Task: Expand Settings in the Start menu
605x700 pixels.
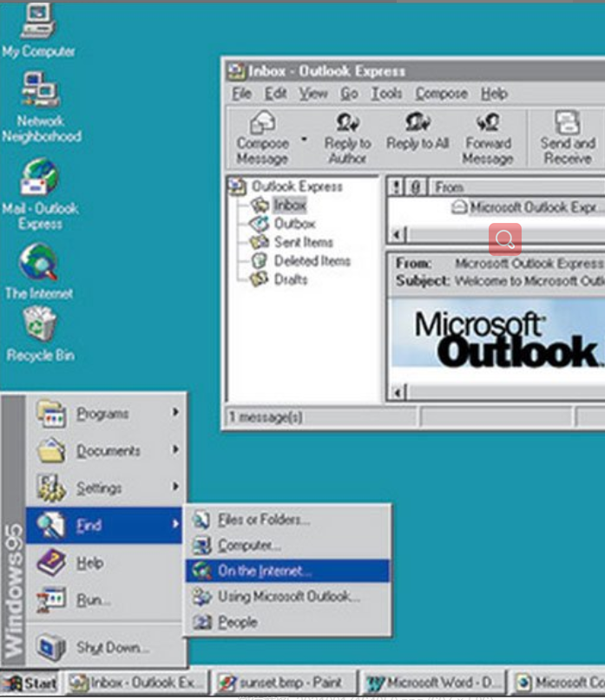Action: 104,487
